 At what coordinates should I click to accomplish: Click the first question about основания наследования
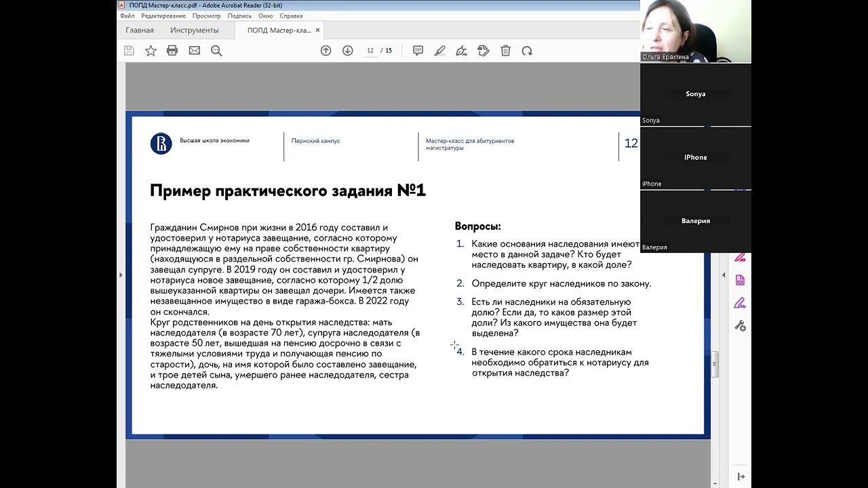click(x=555, y=254)
